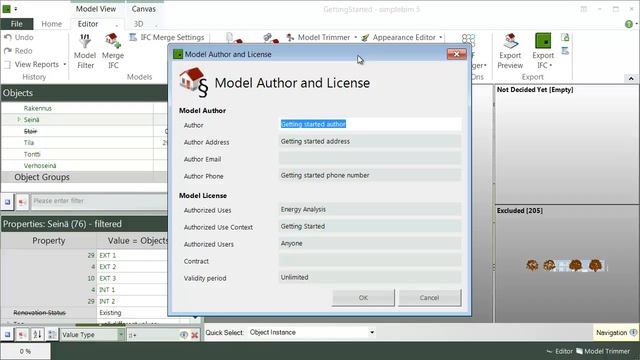The width and height of the screenshot is (640, 360).
Task: Expand the Model Trimmer dropdown arrow
Action: pos(356,37)
